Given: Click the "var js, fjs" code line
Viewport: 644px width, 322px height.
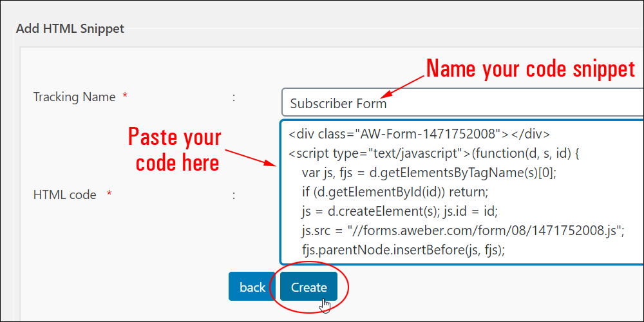Looking at the screenshot, I should (x=429, y=173).
